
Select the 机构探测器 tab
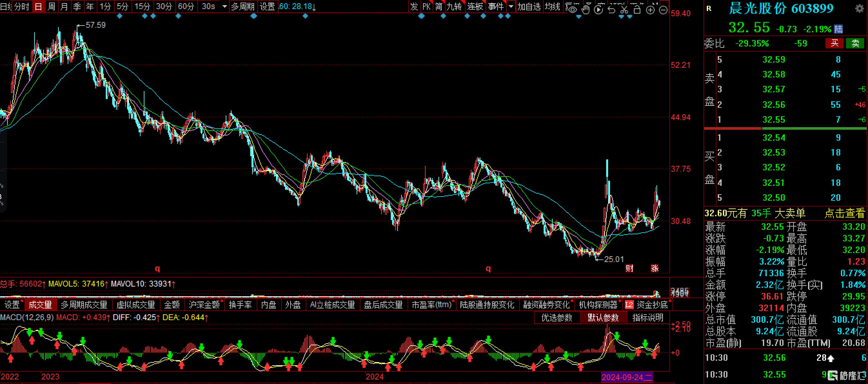[598, 305]
